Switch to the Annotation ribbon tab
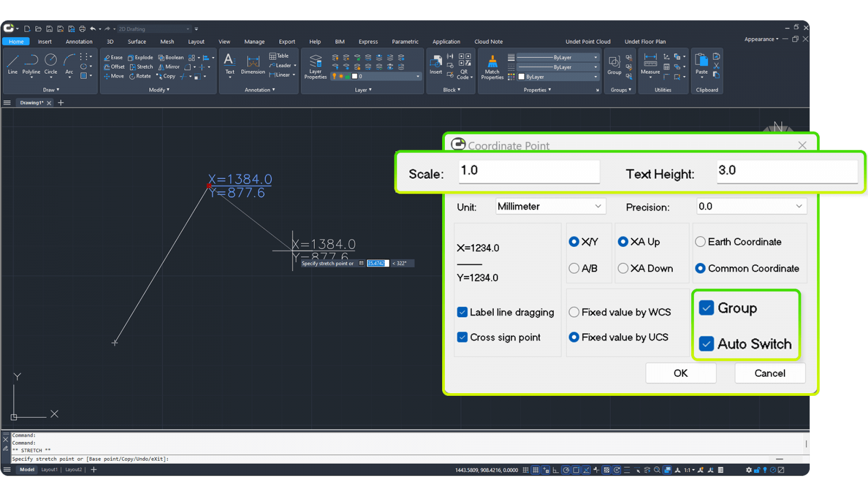 tap(79, 42)
